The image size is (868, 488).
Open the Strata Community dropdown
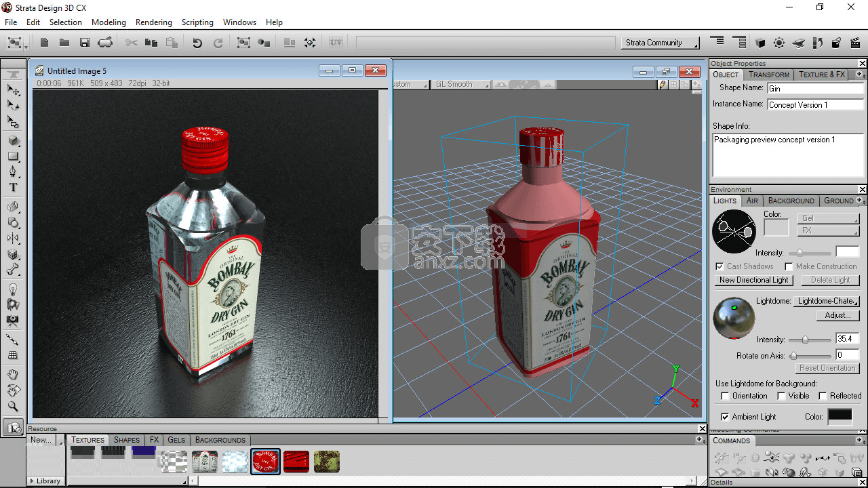coord(660,43)
